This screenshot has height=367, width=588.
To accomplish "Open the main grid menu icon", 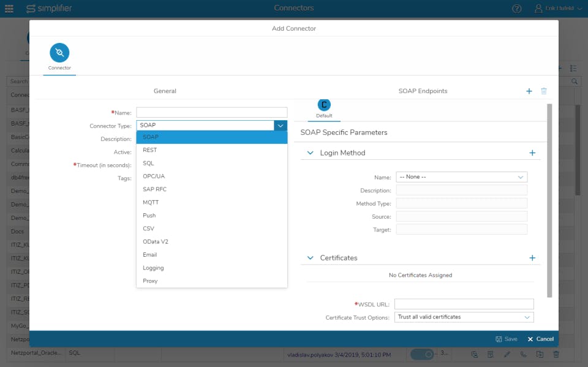I will coord(9,8).
